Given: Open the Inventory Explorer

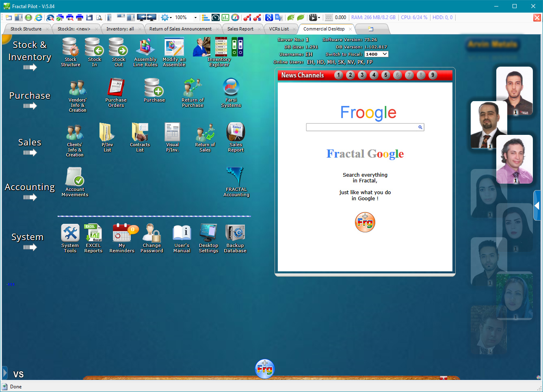Looking at the screenshot, I should click(x=218, y=52).
